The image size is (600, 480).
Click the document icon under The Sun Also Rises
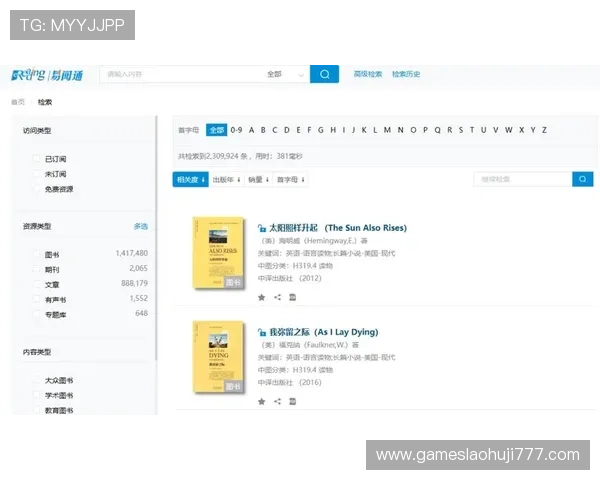292,297
